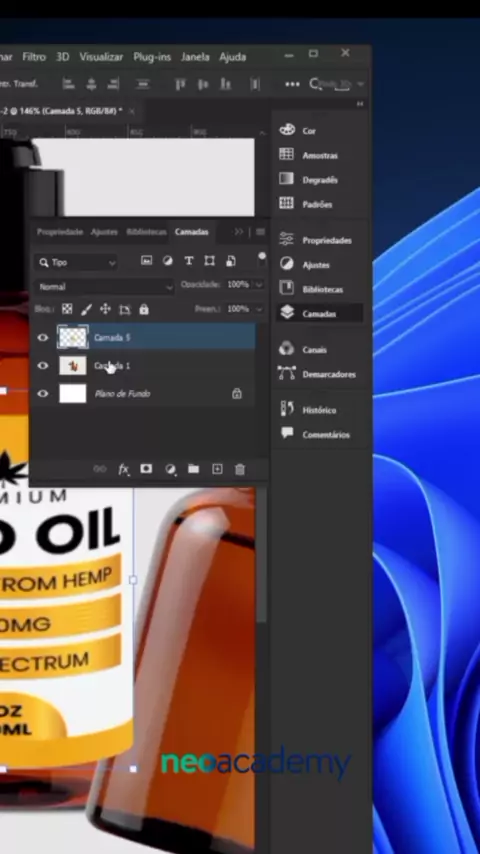Open the Tipo layer filter dropdown
Screen dimensions: 480x854
pyautogui.click(x=76, y=262)
